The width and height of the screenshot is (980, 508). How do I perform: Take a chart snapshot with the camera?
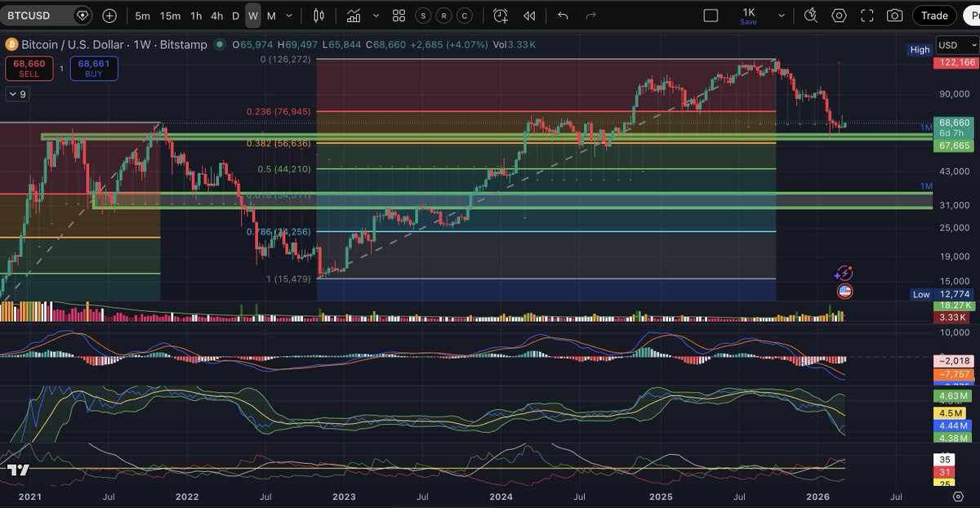tap(895, 16)
